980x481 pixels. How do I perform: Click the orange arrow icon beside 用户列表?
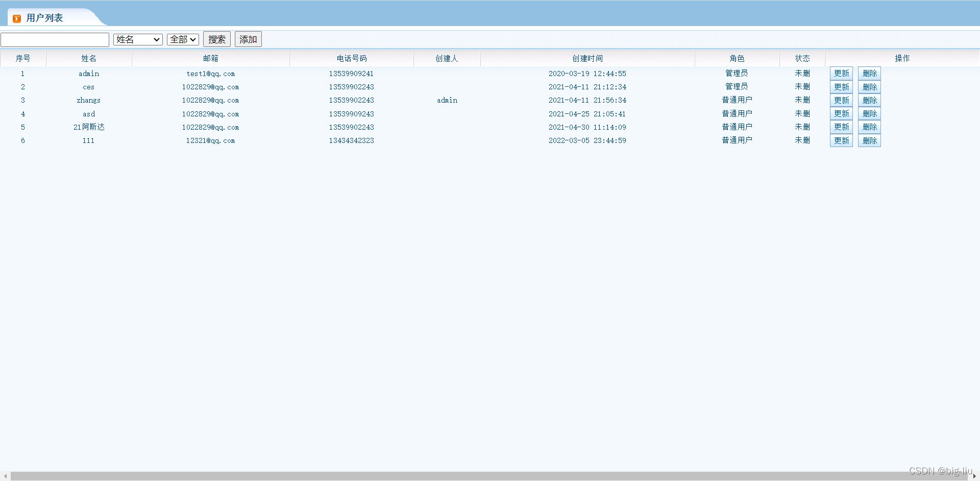point(17,18)
